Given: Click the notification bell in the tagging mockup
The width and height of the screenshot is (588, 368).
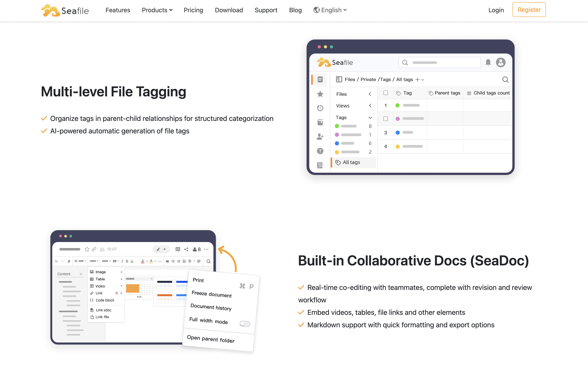Looking at the screenshot, I should pyautogui.click(x=488, y=63).
